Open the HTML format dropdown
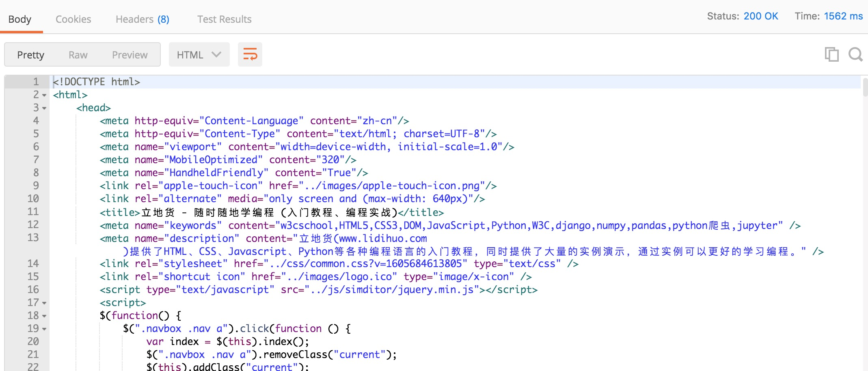 [199, 54]
